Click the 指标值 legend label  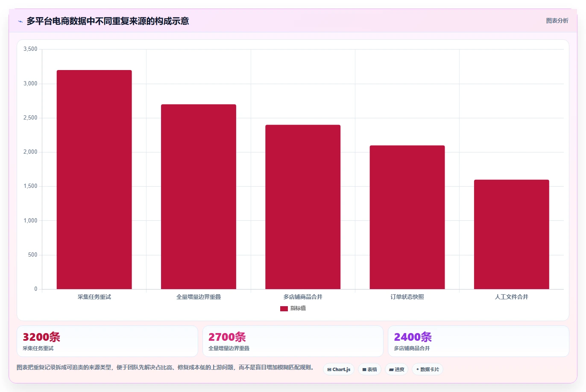point(298,308)
